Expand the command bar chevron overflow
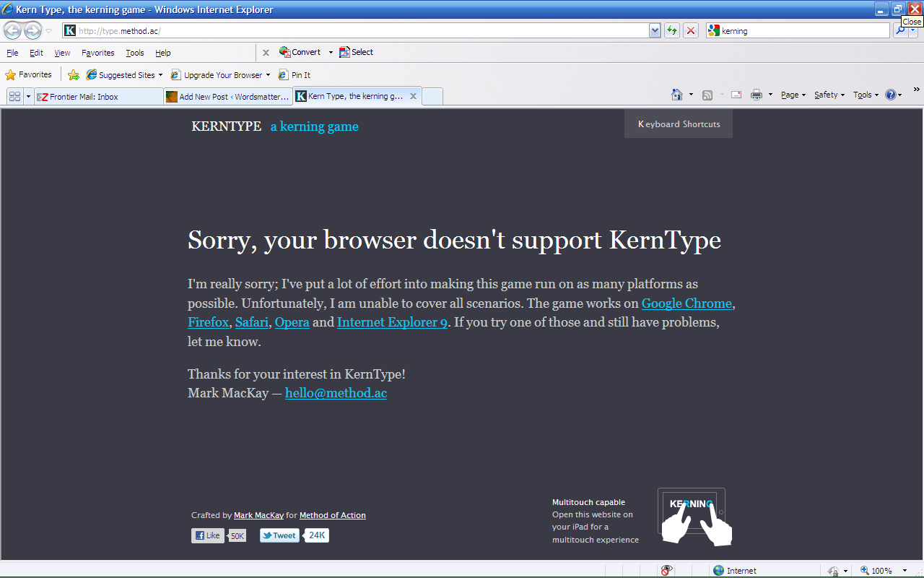924x578 pixels. 917,90
